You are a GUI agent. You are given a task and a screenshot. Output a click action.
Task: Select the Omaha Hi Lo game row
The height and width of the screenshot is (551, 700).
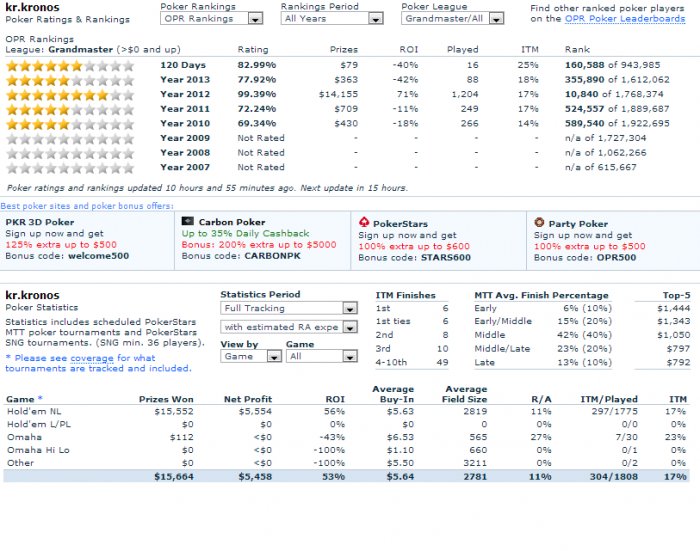point(346,450)
